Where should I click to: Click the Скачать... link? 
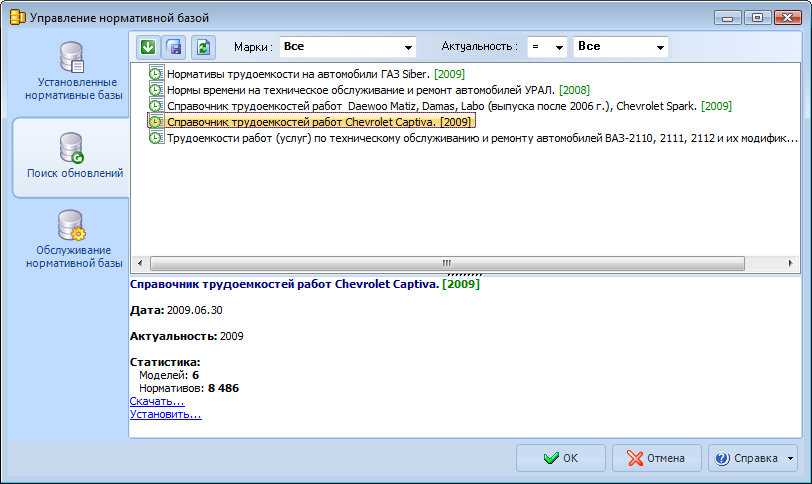(x=157, y=401)
